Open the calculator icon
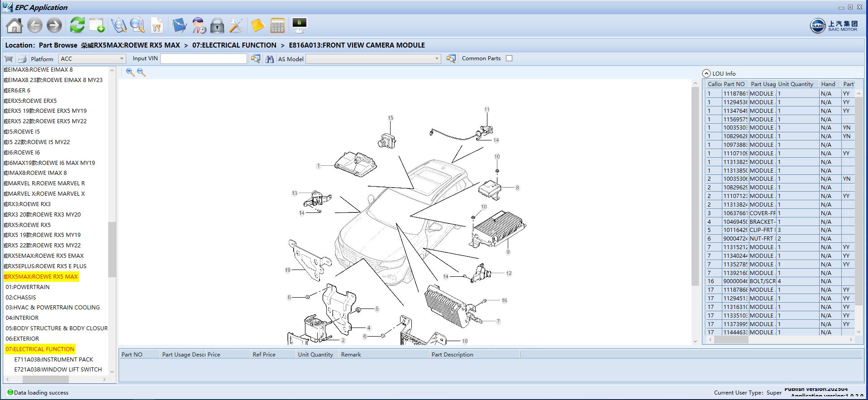The image size is (868, 400). tap(277, 25)
